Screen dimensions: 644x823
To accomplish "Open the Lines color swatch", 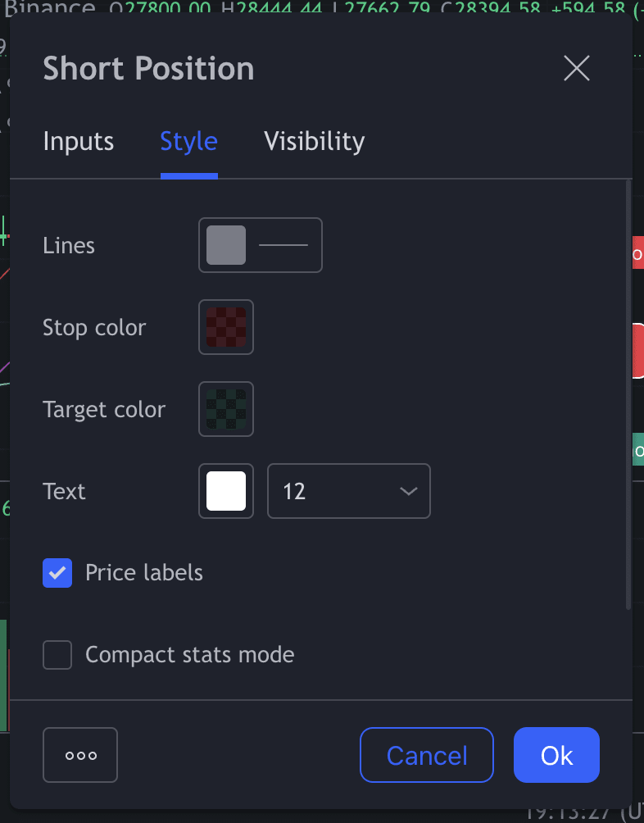I will [x=226, y=245].
